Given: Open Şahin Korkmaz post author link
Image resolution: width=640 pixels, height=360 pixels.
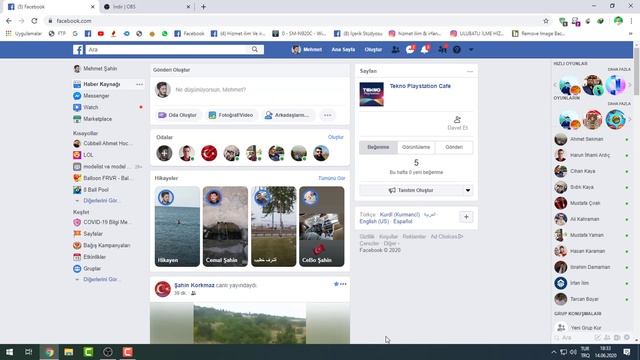Looking at the screenshot, I should tap(194, 285).
